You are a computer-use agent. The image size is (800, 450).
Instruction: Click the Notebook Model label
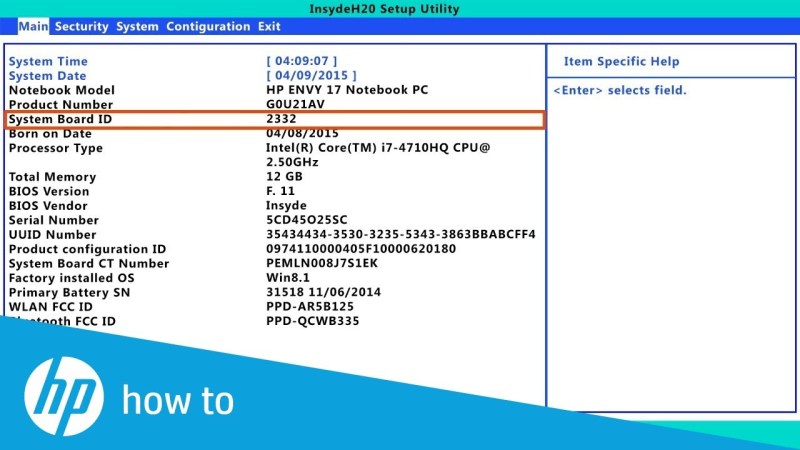click(62, 90)
